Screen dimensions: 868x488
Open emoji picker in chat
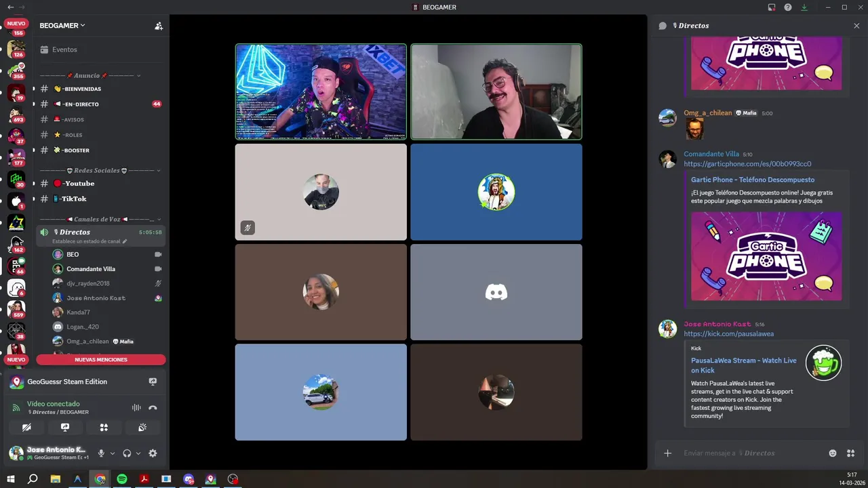(833, 453)
